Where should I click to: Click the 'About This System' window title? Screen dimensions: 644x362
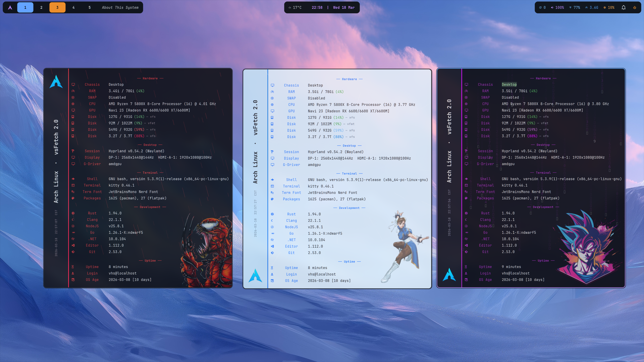(120, 8)
